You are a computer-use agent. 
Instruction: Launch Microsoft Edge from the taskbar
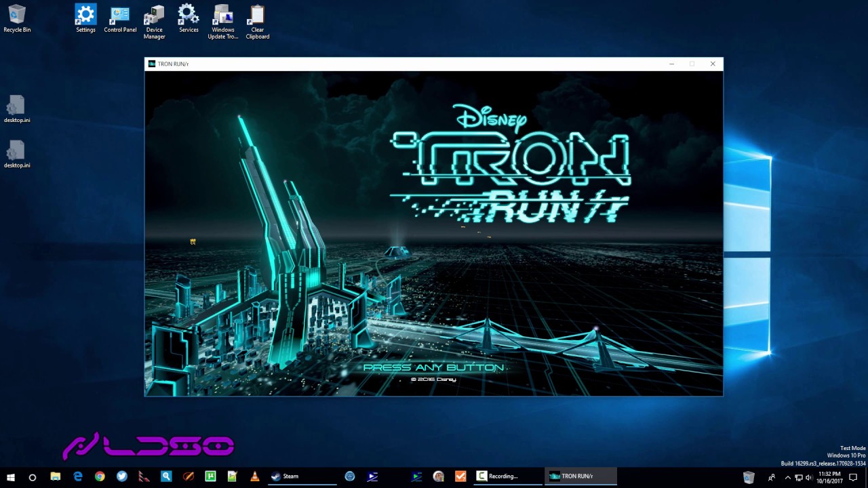tap(78, 476)
